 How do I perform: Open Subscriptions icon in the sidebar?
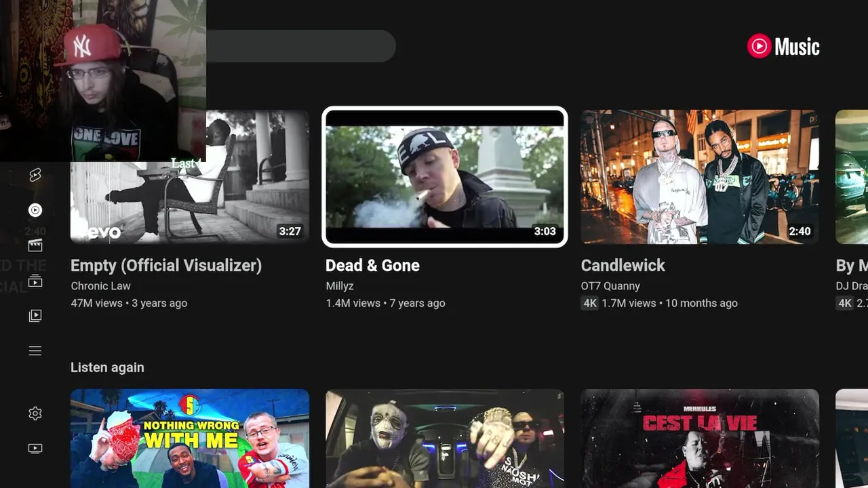click(x=35, y=281)
